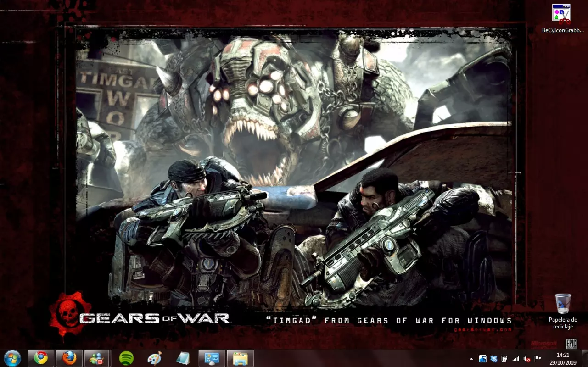
Task: Check battery power status tray icon
Action: [x=504, y=359]
